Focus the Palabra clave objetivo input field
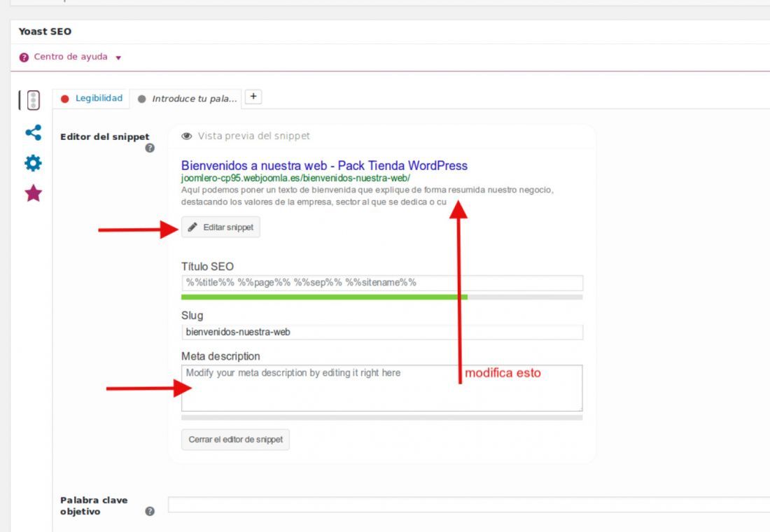 [469, 505]
